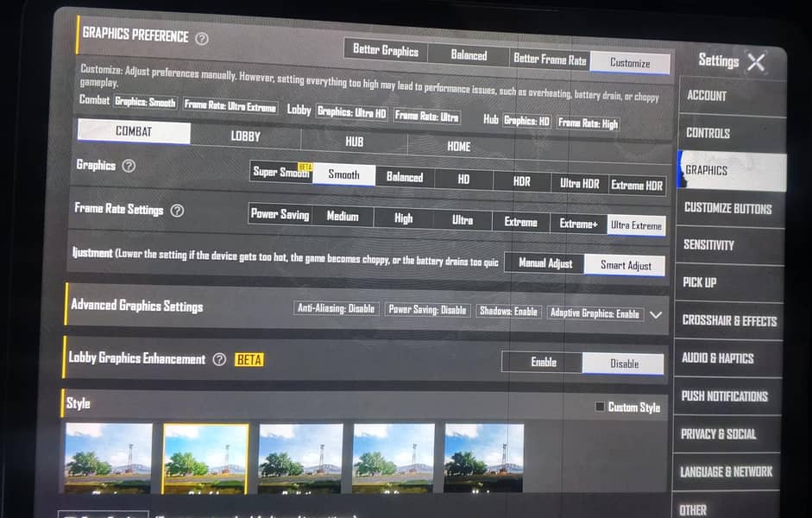The width and height of the screenshot is (812, 518).
Task: Set frame rate to High
Action: pos(403,218)
